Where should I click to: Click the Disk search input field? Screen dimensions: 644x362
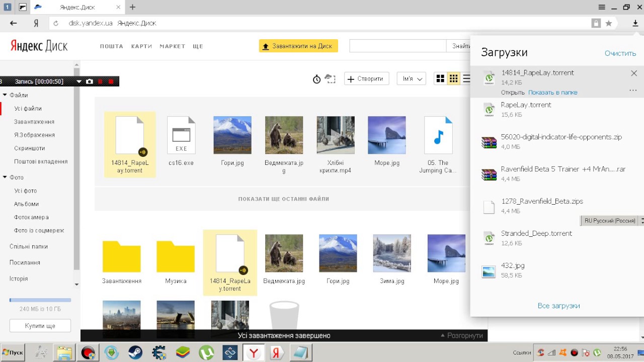point(397,46)
